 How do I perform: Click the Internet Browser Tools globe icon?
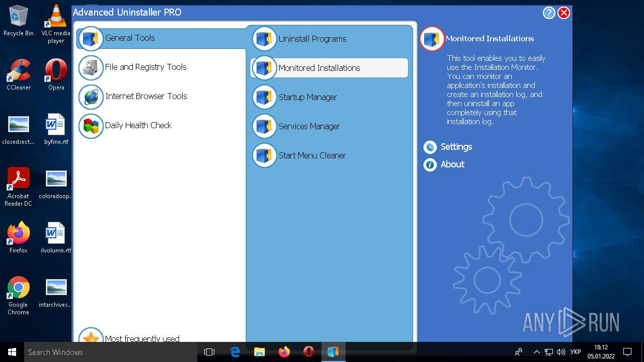(91, 97)
